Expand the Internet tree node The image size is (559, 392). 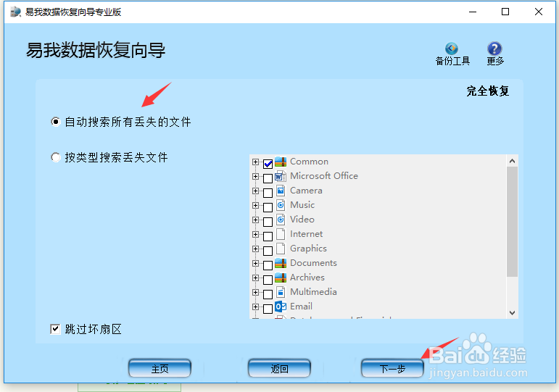click(x=255, y=234)
